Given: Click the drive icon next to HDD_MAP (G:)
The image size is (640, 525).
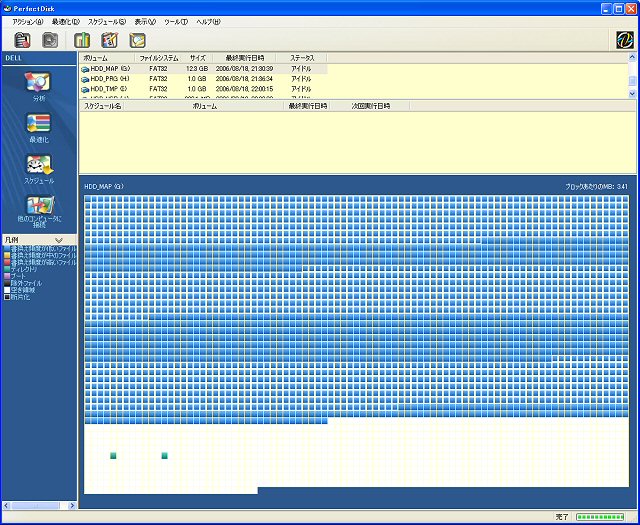Looking at the screenshot, I should (85, 69).
